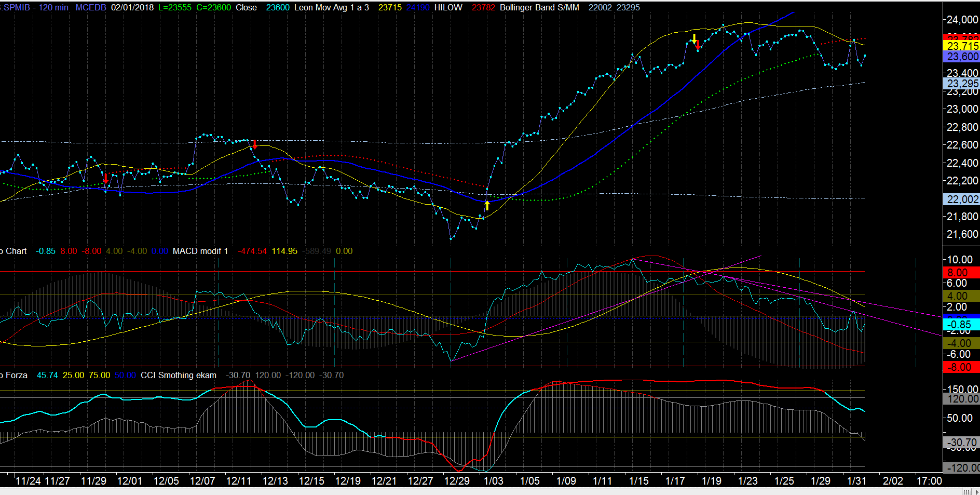
Task: Click the 22,800 price axis label
Action: pos(962,127)
